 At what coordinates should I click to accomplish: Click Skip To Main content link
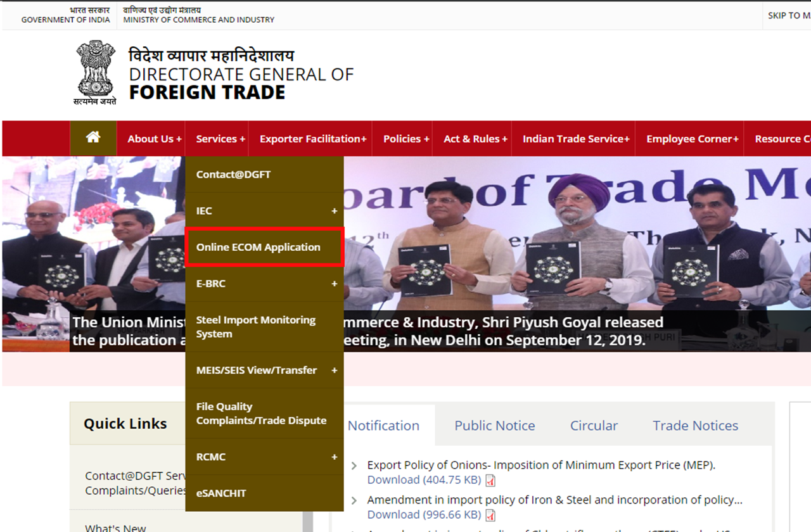[x=789, y=15]
